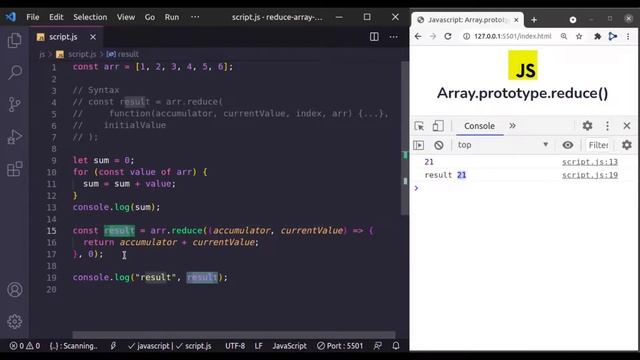Click the editor horizontal scrollbar
640x360 pixels.
coord(234,335)
